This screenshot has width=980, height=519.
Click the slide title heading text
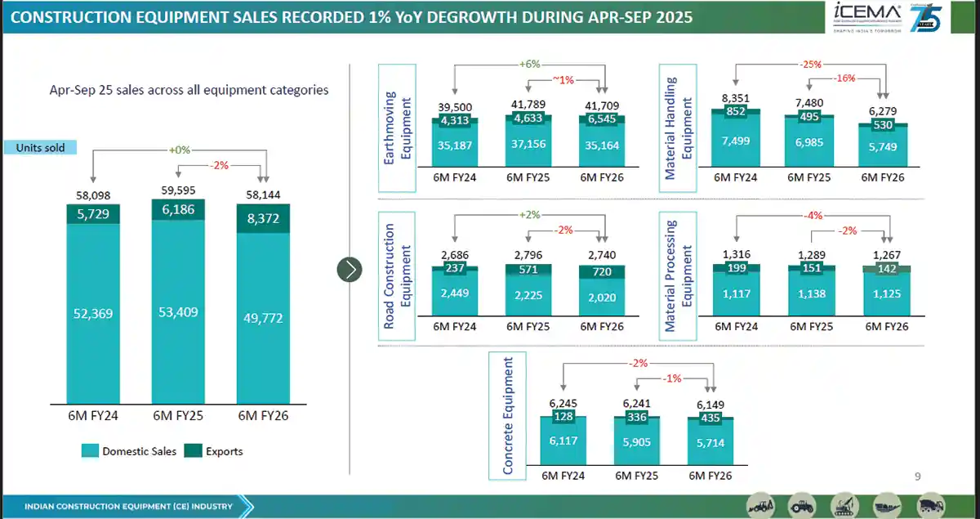(349, 17)
